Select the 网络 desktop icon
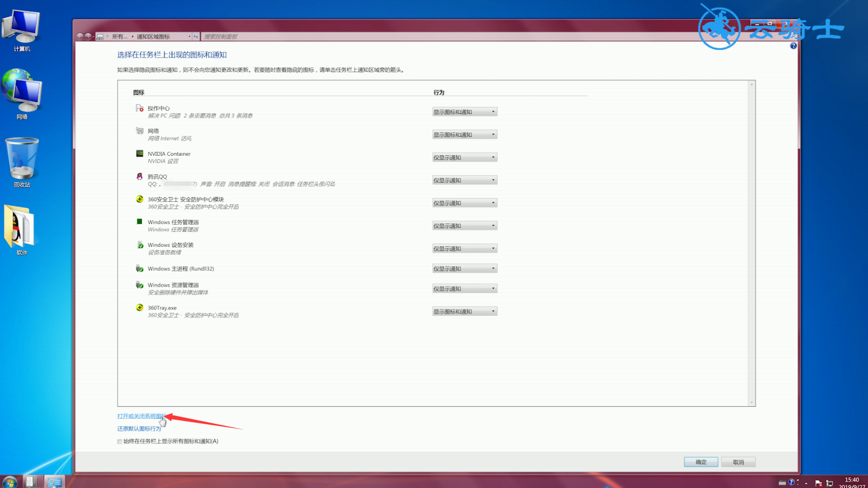Image resolution: width=868 pixels, height=488 pixels. point(22,94)
